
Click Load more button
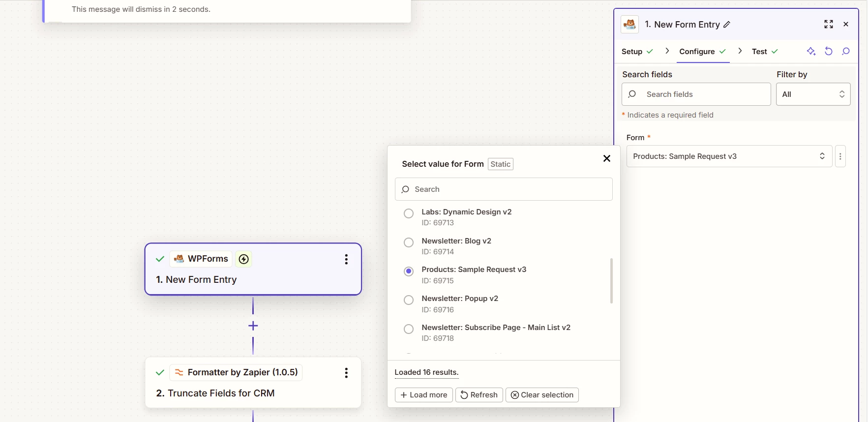point(423,395)
